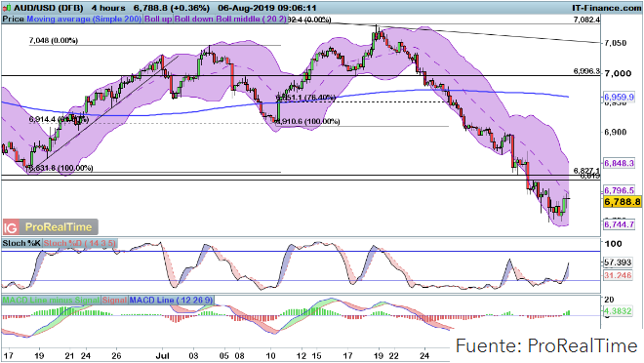Click the 26 date axis label
The width and height of the screenshot is (644, 363).
[117, 355]
